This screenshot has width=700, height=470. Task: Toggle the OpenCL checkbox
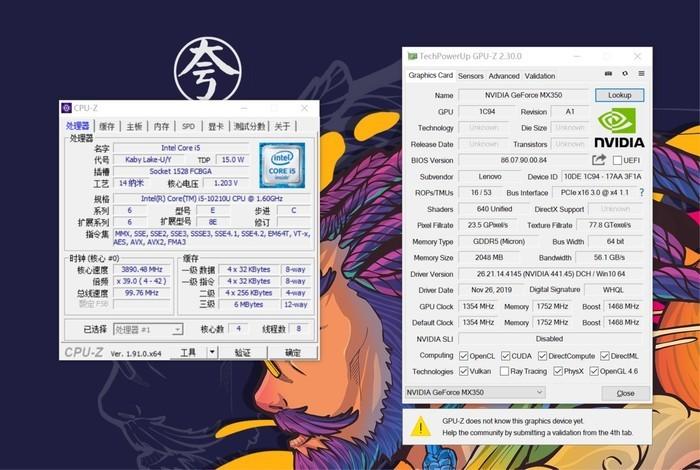click(x=463, y=356)
